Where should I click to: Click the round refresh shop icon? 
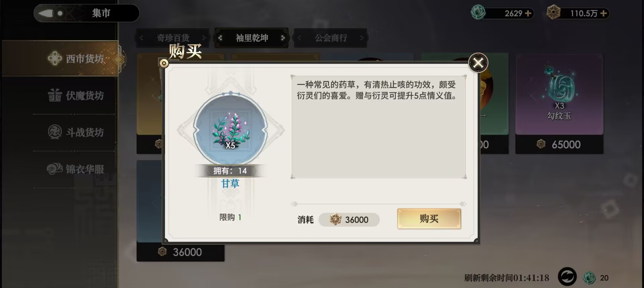[567, 277]
